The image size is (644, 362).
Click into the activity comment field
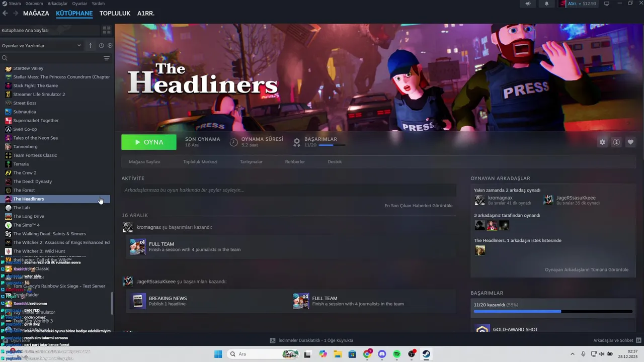coord(289,190)
